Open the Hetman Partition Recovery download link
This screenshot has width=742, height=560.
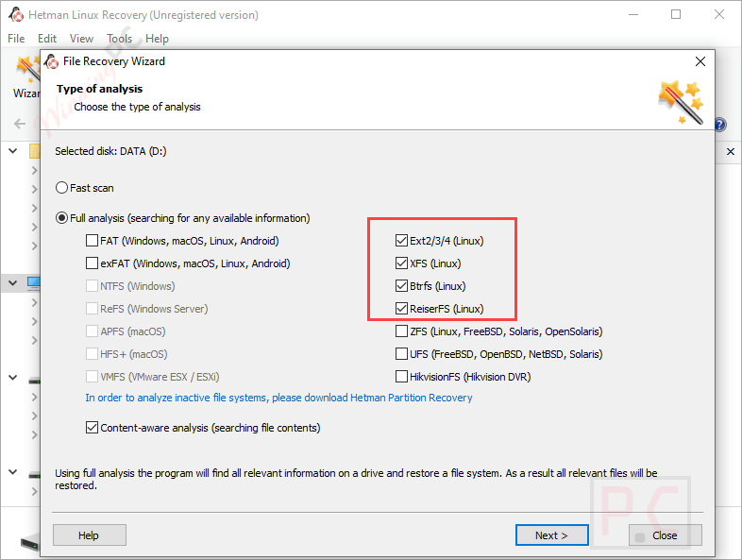tap(278, 398)
